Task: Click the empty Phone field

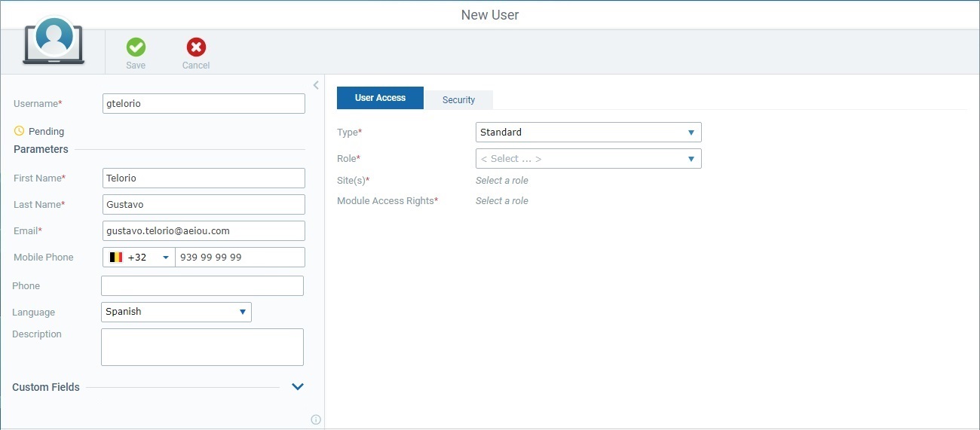Action: pos(202,286)
